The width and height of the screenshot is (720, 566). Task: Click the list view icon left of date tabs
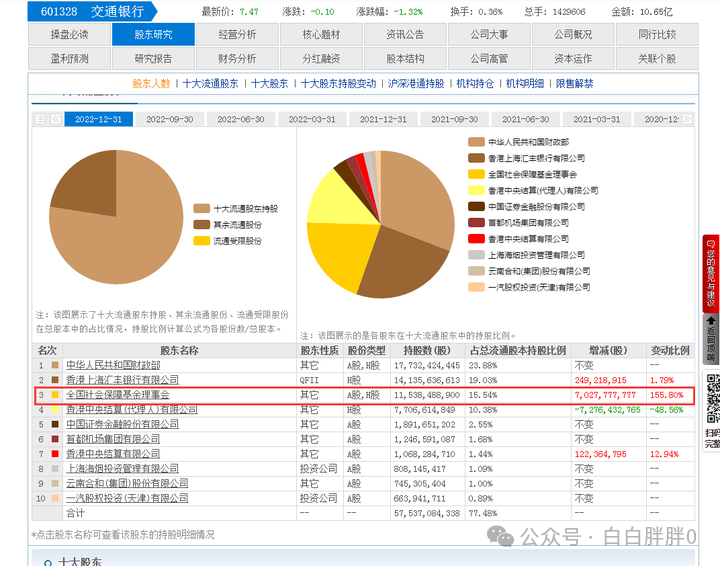pyautogui.click(x=39, y=119)
